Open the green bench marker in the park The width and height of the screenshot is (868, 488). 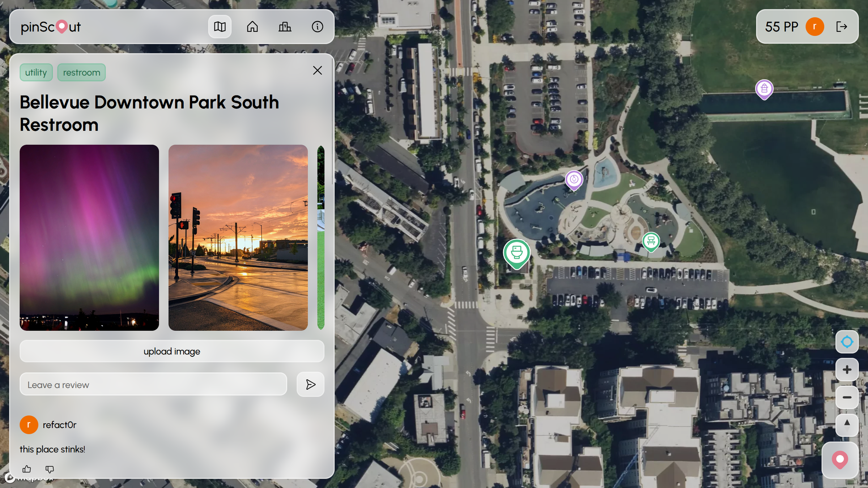coord(651,240)
